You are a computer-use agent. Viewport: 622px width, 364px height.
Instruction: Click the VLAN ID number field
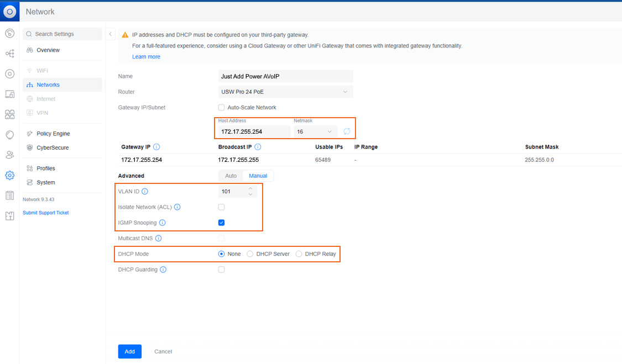[237, 192]
